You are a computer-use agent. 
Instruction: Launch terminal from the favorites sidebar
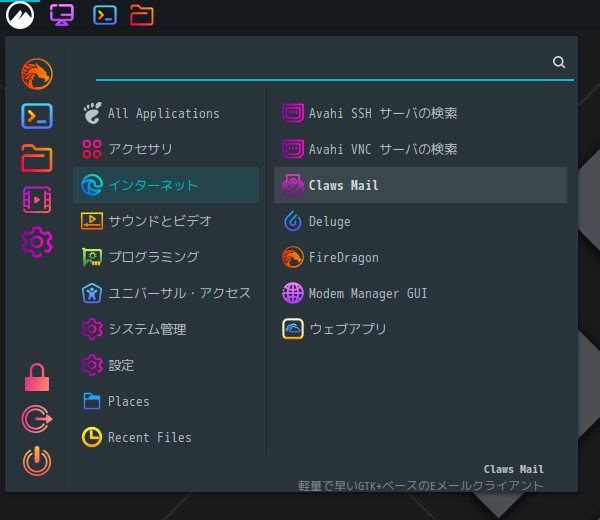37,116
